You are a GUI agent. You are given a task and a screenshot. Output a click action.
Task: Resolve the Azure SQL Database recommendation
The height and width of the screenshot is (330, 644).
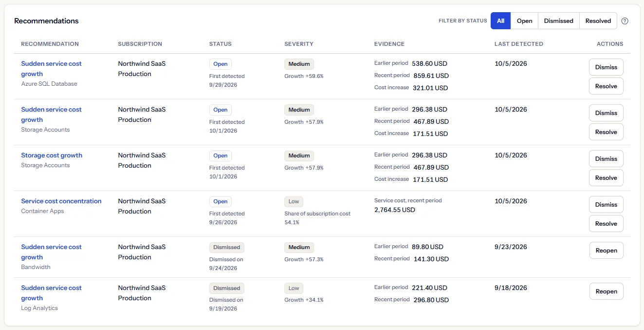pyautogui.click(x=606, y=86)
